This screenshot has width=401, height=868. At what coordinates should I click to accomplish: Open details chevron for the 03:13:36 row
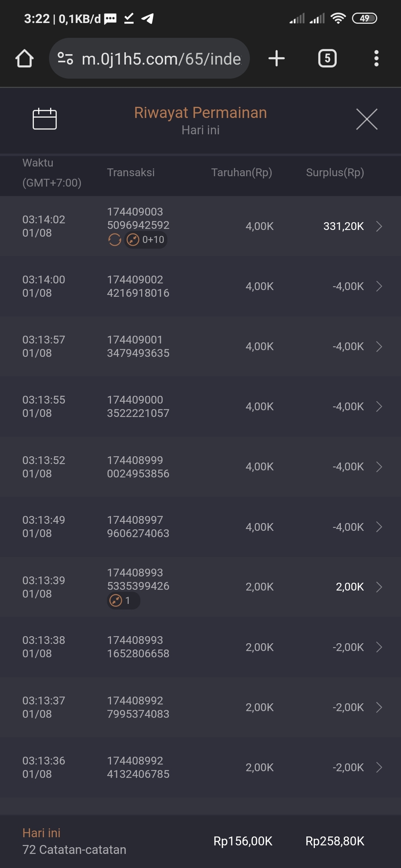pos(379,767)
